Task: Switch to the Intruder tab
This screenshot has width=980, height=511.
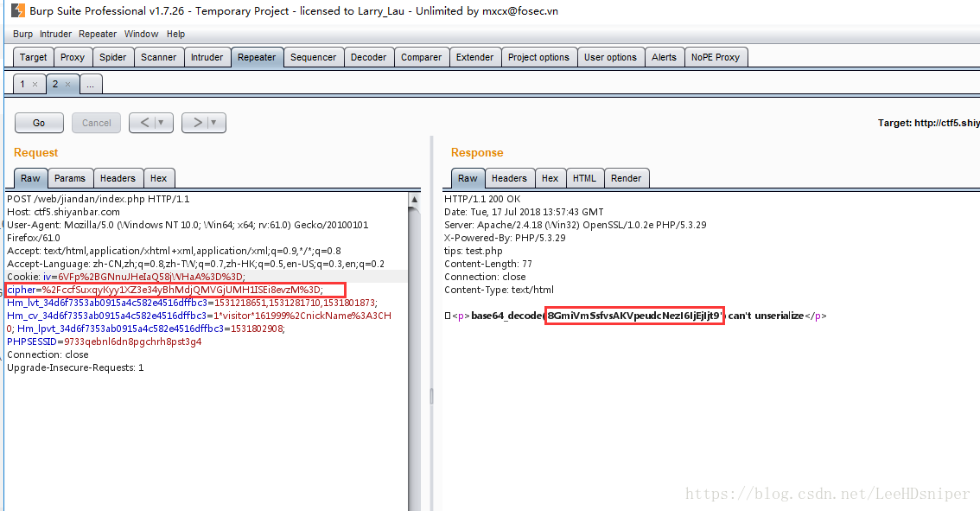Action: [207, 57]
